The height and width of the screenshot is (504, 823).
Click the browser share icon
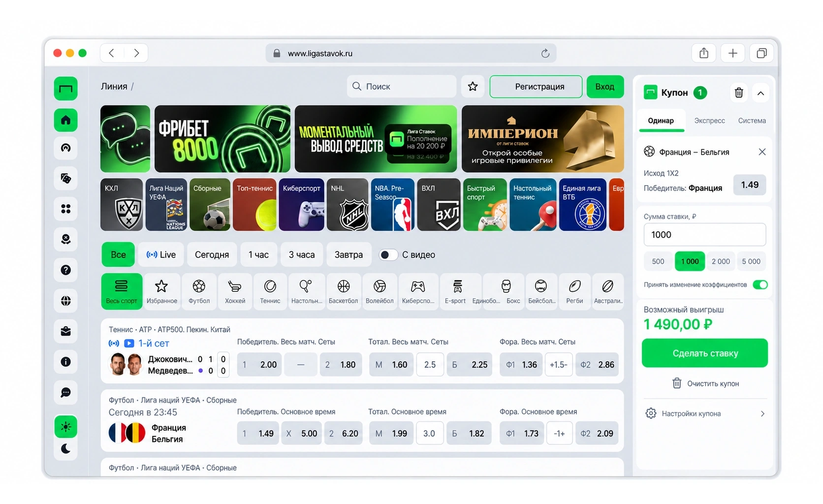tap(704, 53)
